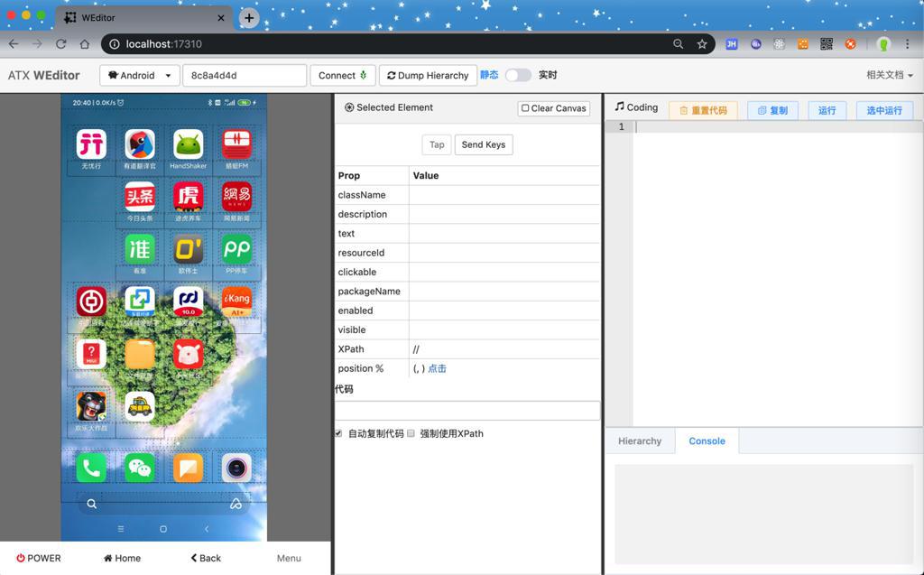Viewport: 924px width, 575px height.
Task: Click the 复制 copy button
Action: click(x=772, y=110)
